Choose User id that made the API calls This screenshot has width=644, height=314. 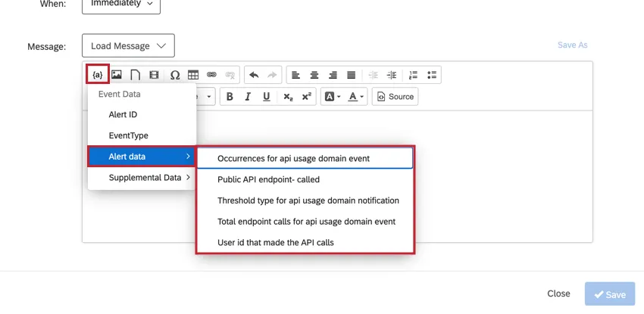[305, 243]
